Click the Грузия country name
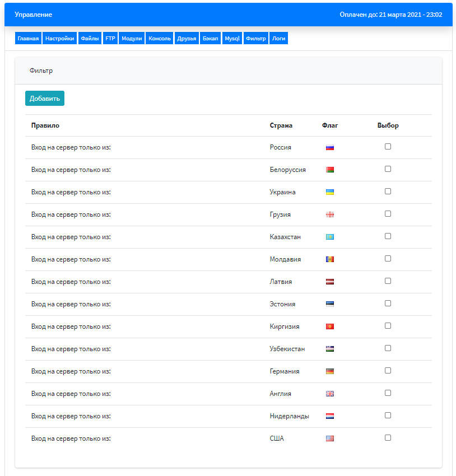 (x=280, y=214)
